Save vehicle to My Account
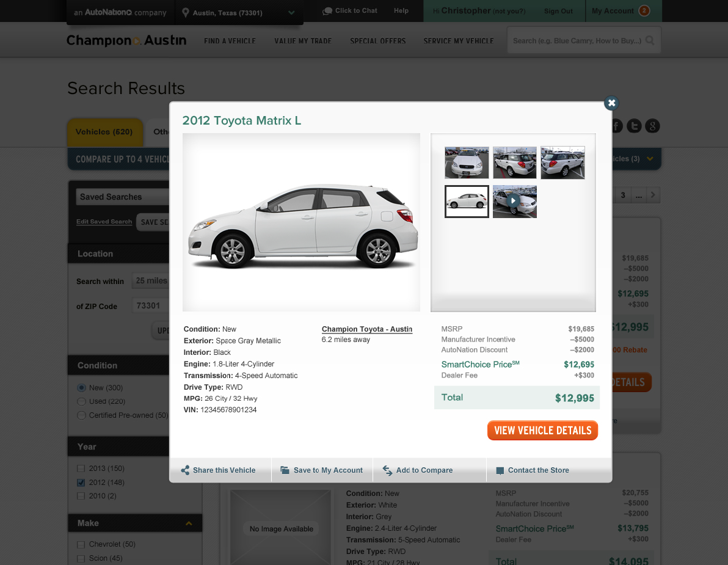Image resolution: width=728 pixels, height=565 pixels. click(322, 470)
